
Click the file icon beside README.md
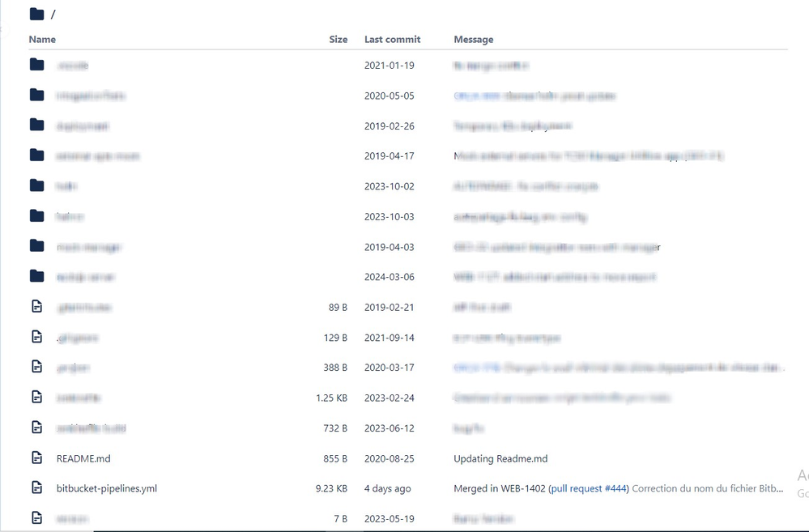[x=36, y=458]
